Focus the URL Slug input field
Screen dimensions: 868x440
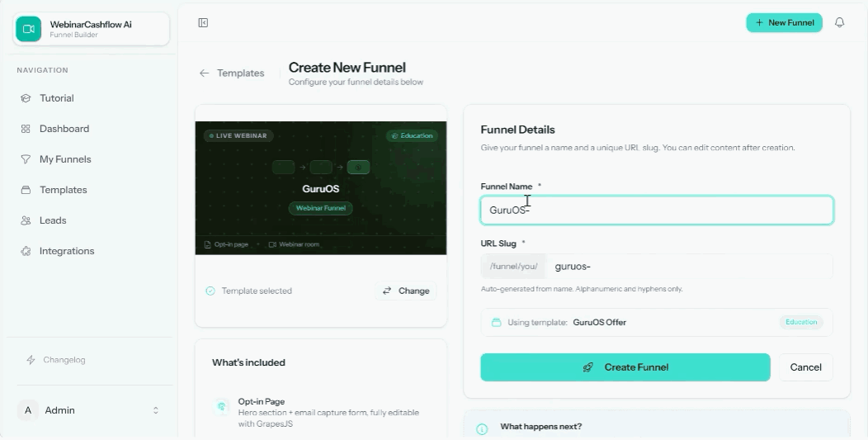[689, 267]
